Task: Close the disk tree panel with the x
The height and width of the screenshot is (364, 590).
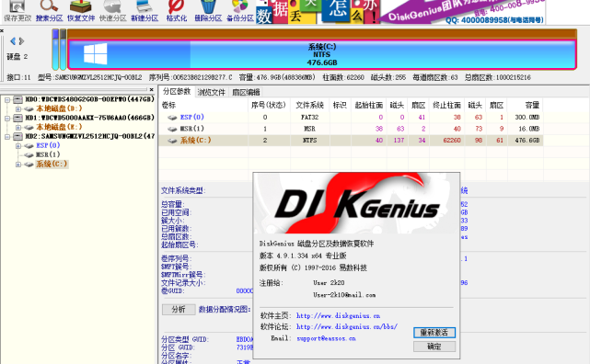Action: point(151,89)
